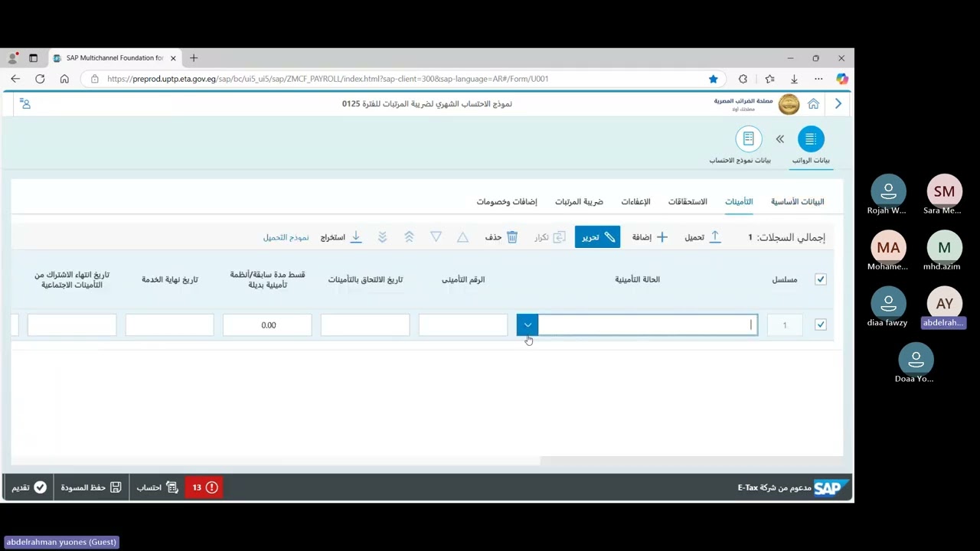
Task: Switch to the الاستحقاقات tab
Action: [688, 201]
